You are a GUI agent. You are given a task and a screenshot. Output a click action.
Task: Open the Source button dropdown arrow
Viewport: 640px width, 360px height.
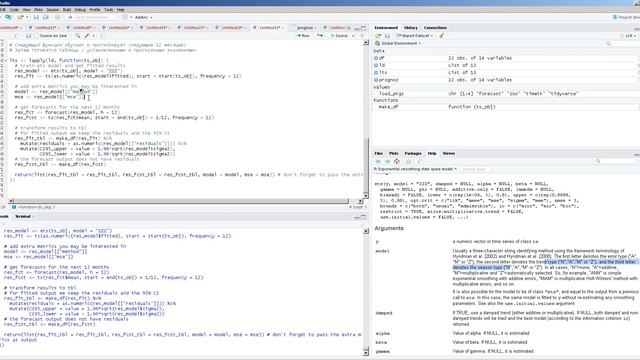(x=353, y=36)
